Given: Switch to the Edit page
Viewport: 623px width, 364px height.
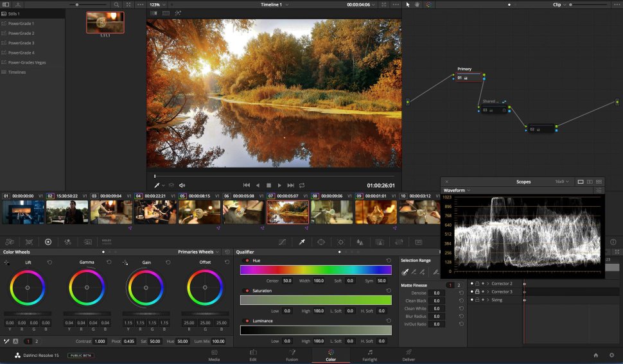Looking at the screenshot, I should click(253, 355).
